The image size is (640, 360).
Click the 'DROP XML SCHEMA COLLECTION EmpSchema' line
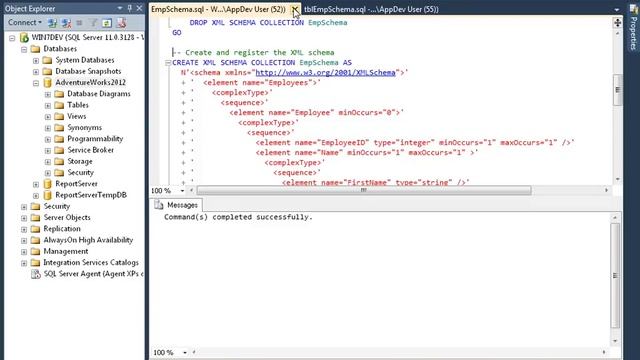coord(268,23)
